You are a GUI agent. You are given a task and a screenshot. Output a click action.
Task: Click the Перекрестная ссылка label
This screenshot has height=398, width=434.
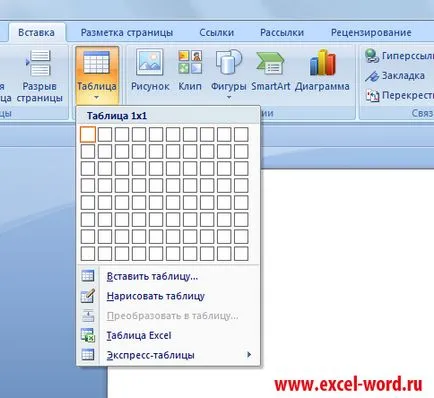point(408,96)
